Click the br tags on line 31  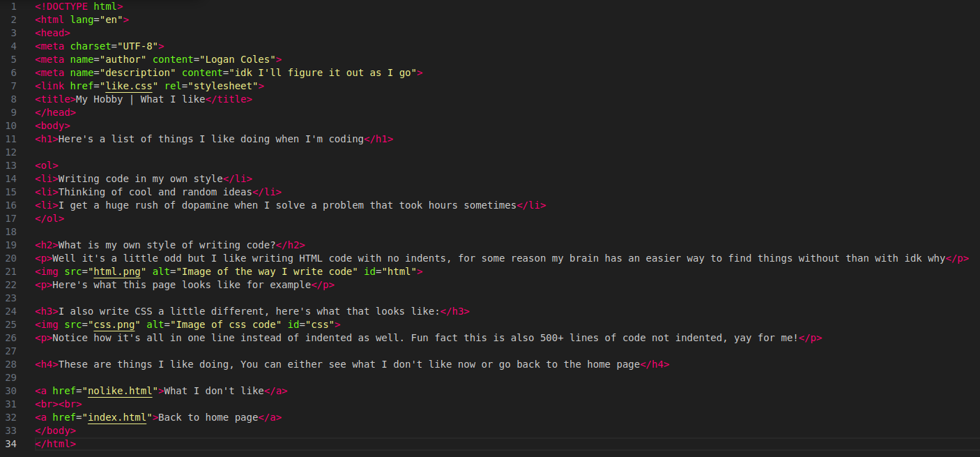tap(57, 403)
